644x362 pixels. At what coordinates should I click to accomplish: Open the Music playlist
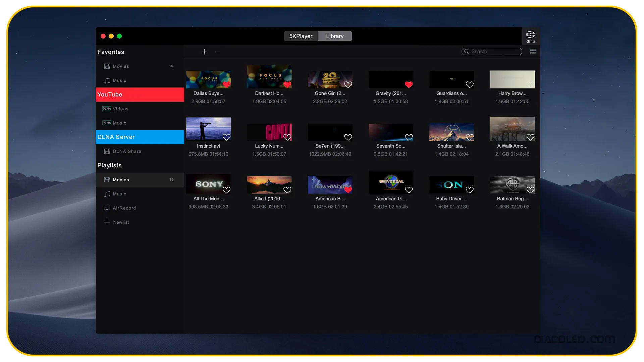140,194
